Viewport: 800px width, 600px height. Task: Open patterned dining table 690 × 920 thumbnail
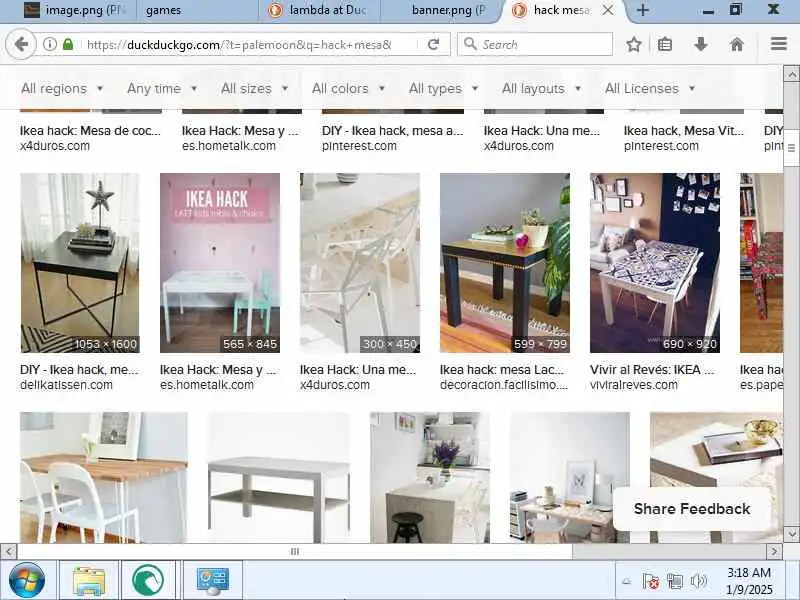pos(655,263)
